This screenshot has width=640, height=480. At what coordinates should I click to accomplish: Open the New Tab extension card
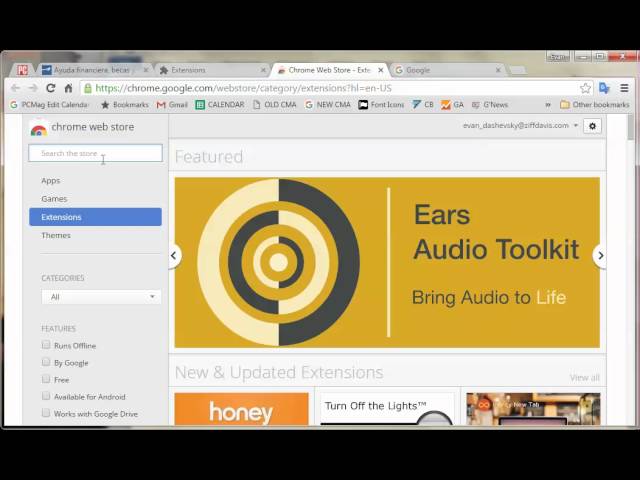coord(533,409)
